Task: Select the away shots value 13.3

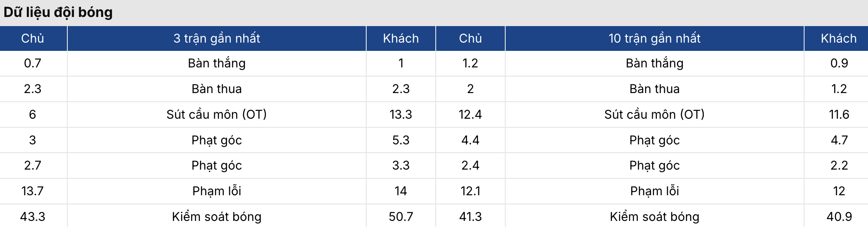Action: click(x=401, y=114)
